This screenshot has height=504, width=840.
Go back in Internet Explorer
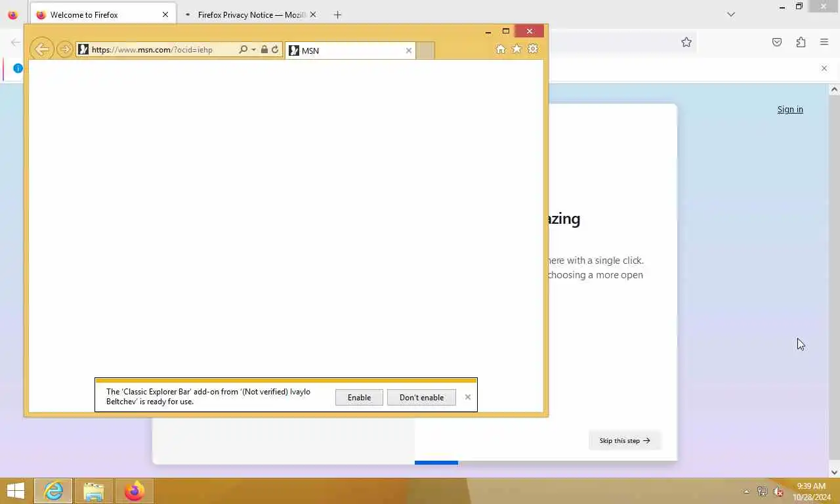pos(41,49)
